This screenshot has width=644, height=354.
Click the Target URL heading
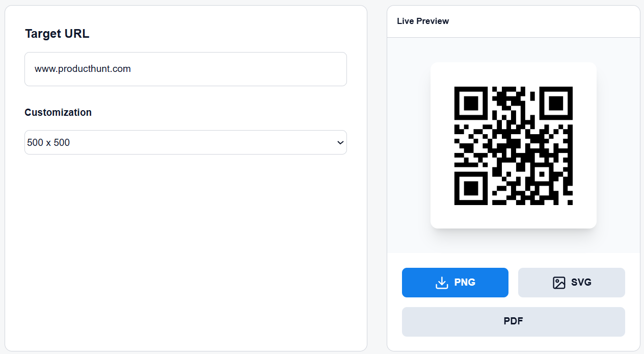pos(57,33)
